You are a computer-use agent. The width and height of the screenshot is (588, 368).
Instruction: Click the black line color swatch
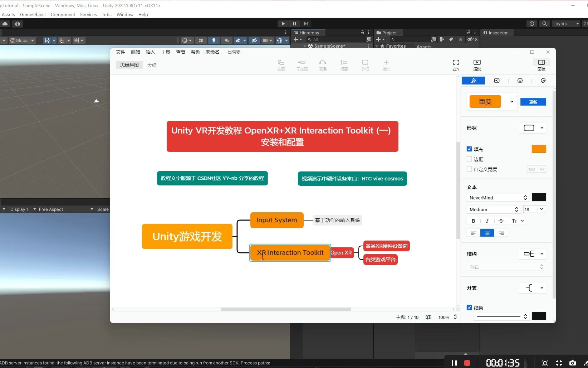point(539,316)
